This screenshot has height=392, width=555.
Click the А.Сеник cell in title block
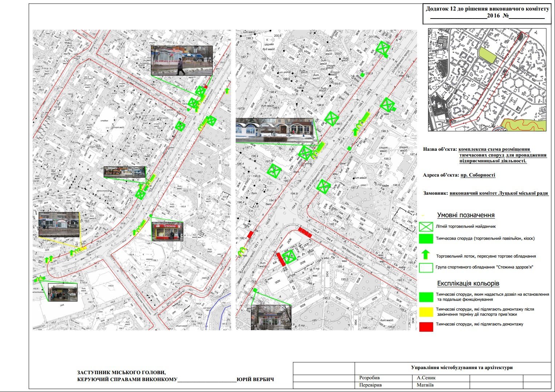[x=426, y=378]
